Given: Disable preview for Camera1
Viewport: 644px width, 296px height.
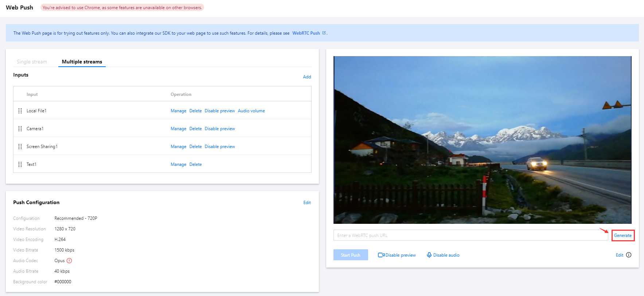Looking at the screenshot, I should tap(220, 129).
